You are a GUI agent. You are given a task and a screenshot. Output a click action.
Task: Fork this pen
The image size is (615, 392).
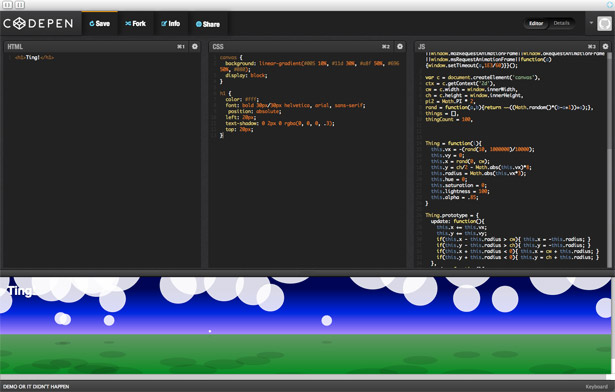pos(135,24)
